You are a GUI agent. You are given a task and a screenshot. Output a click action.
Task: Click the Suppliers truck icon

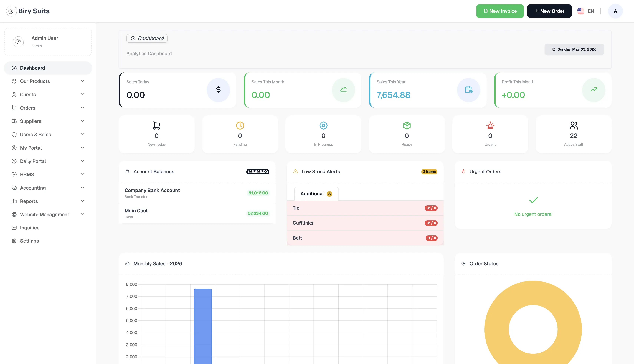pyautogui.click(x=14, y=121)
